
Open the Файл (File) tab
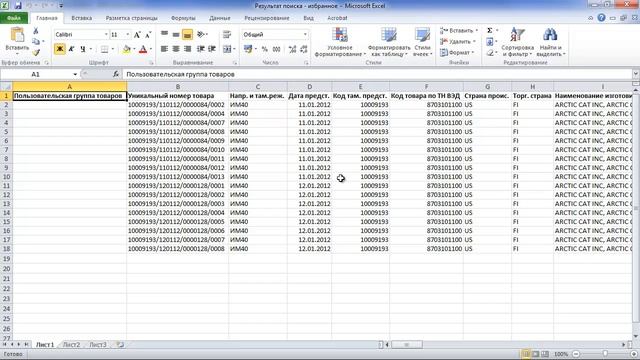tap(14, 18)
